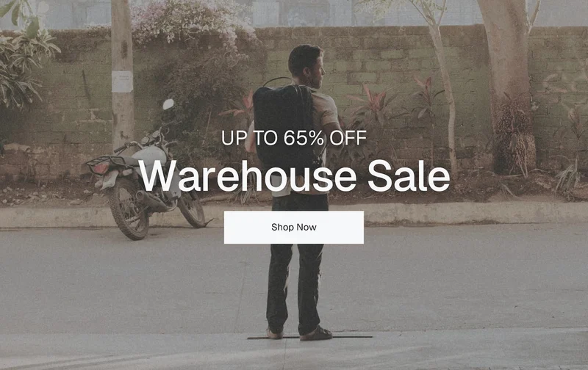Click the Shop Now button
This screenshot has width=588, height=370.
click(x=293, y=228)
